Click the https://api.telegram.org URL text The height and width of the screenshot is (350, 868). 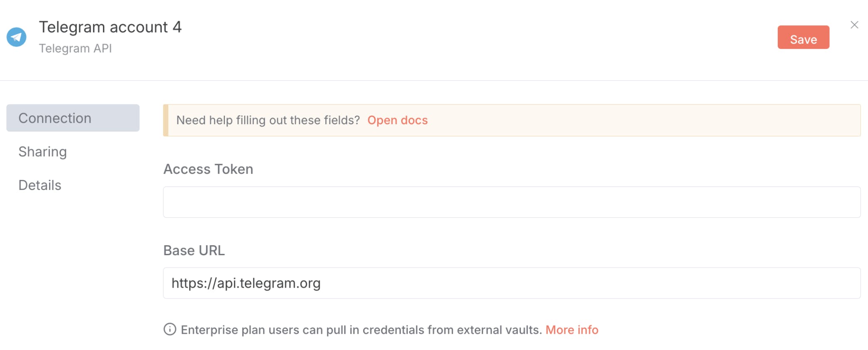click(x=246, y=283)
